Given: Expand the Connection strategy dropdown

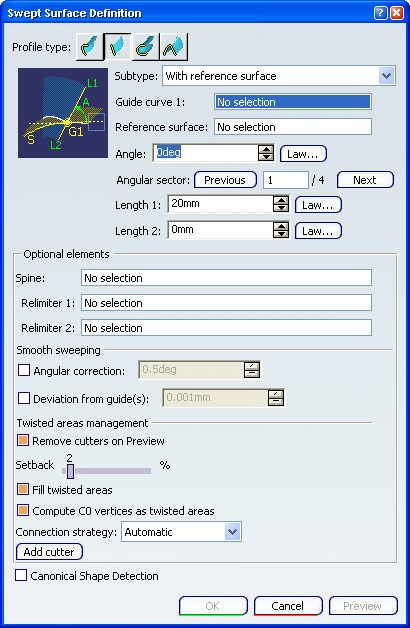Looking at the screenshot, I should click(233, 532).
